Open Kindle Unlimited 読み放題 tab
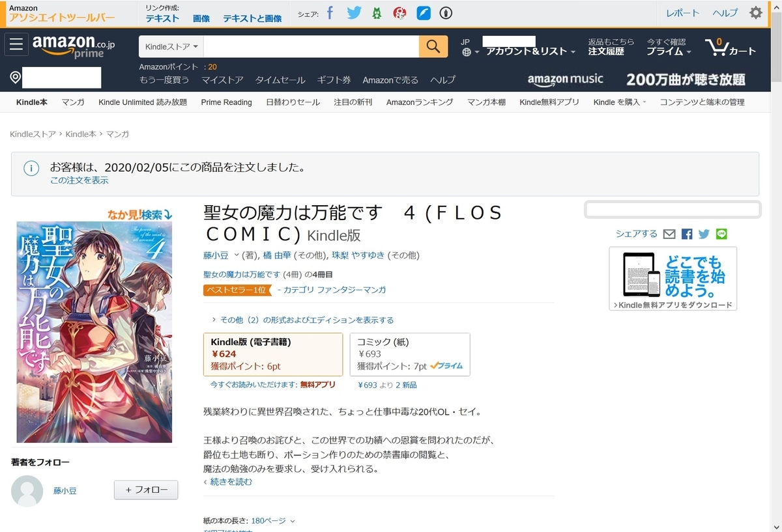This screenshot has width=782, height=532. 143,102
